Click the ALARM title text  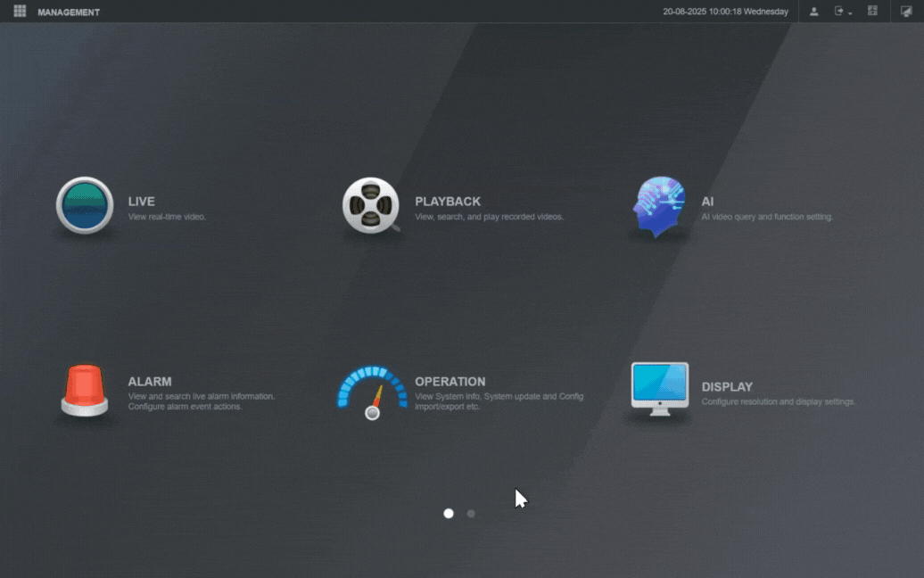(x=150, y=382)
